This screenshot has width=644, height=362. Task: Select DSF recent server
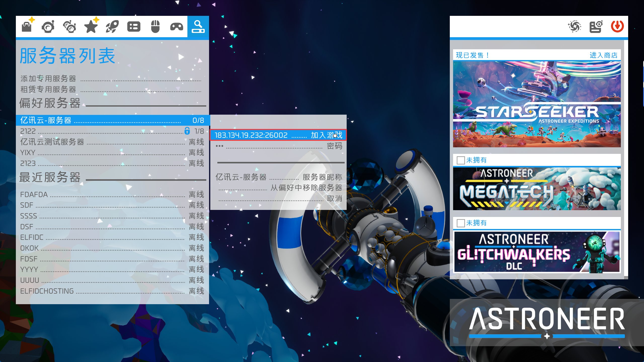click(112, 227)
